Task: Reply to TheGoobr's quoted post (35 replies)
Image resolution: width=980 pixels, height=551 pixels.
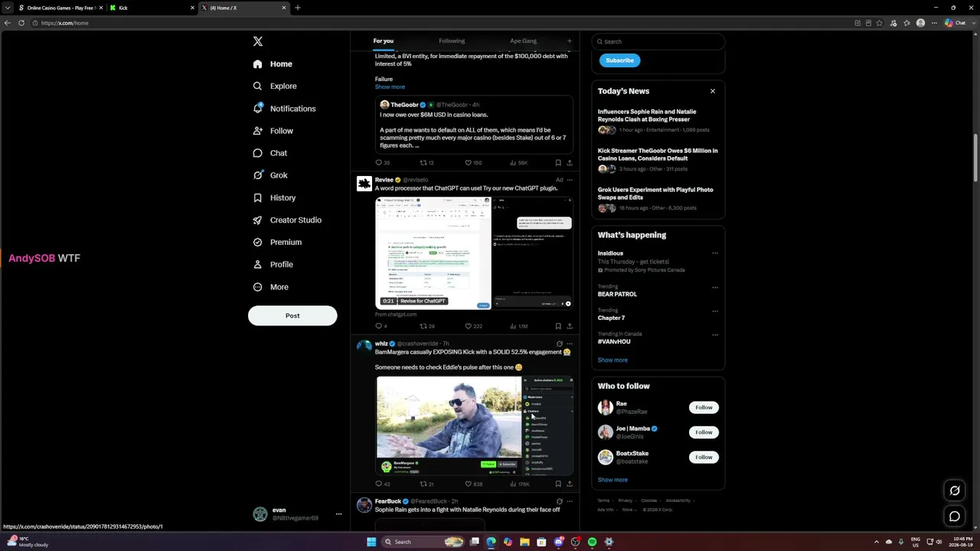Action: click(x=382, y=163)
